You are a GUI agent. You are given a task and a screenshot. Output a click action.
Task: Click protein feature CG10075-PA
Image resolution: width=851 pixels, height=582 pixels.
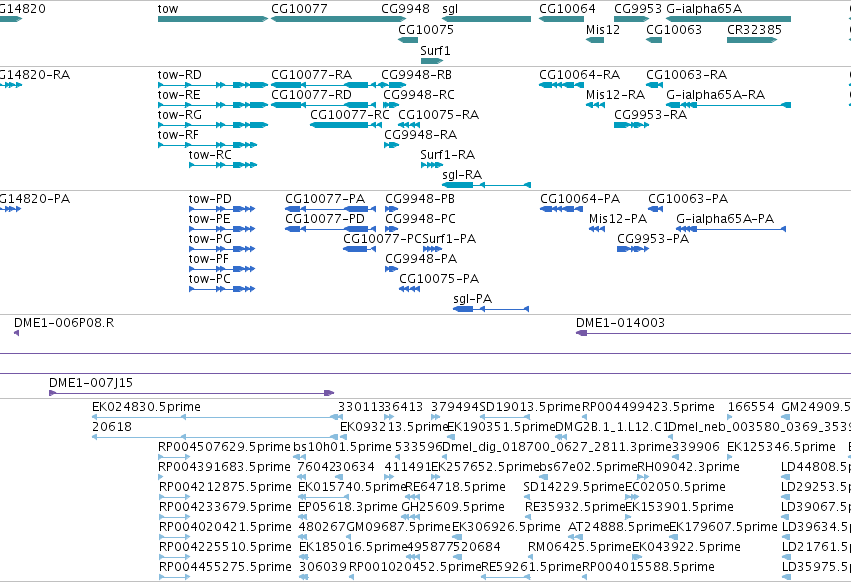click(x=409, y=289)
